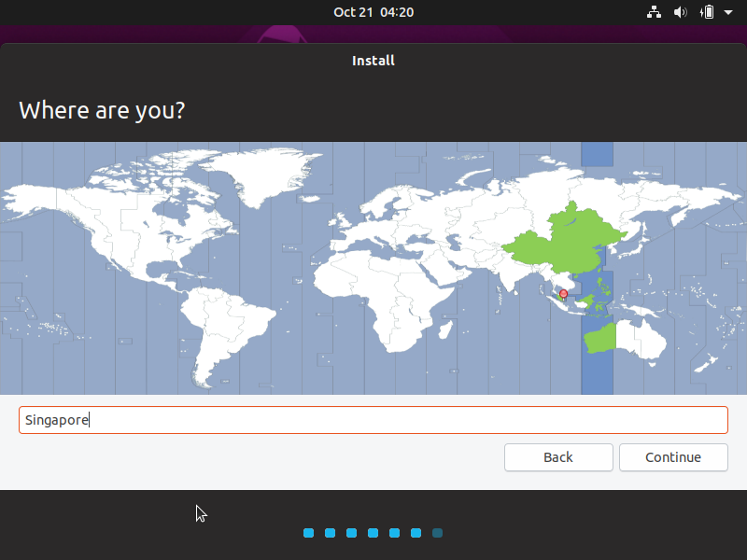
Task: Expand the system menu arrow
Action: [728, 12]
